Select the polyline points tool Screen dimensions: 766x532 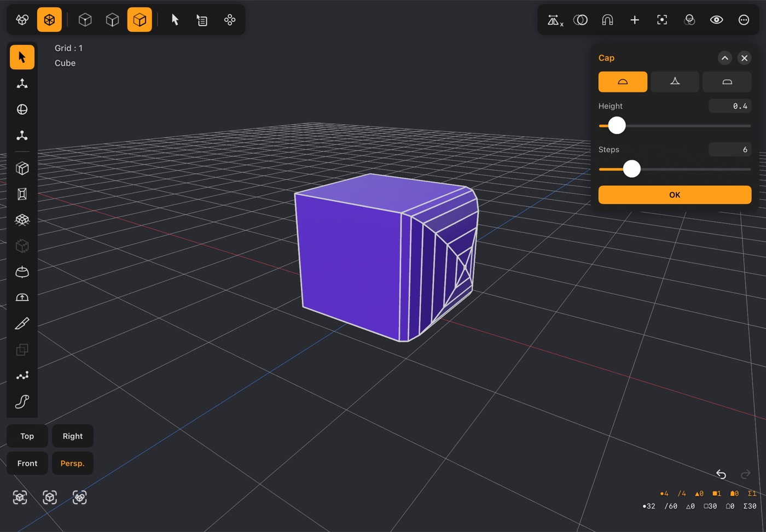coord(22,376)
